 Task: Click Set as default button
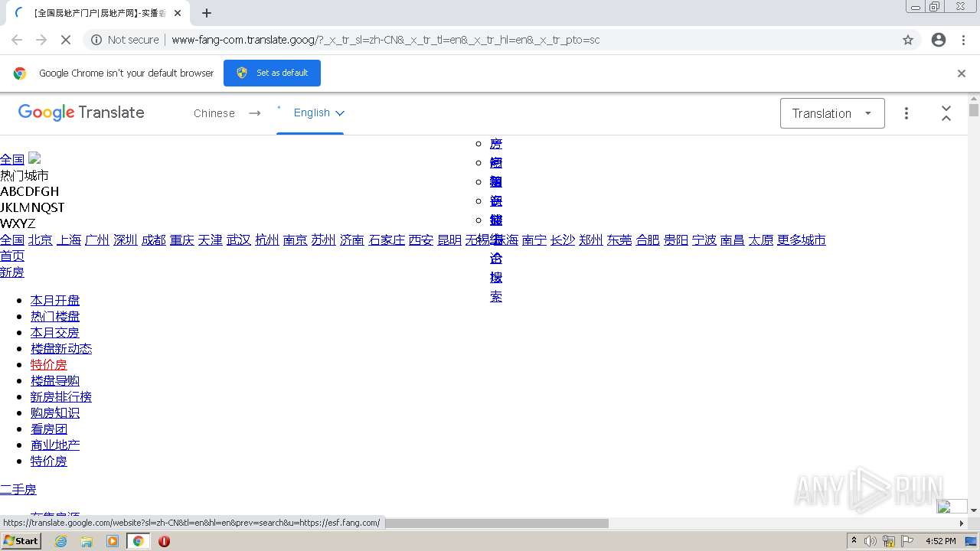coord(272,73)
